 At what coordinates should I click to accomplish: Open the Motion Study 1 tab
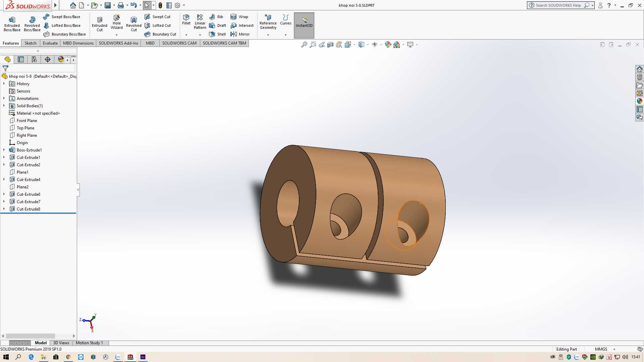[x=89, y=343]
